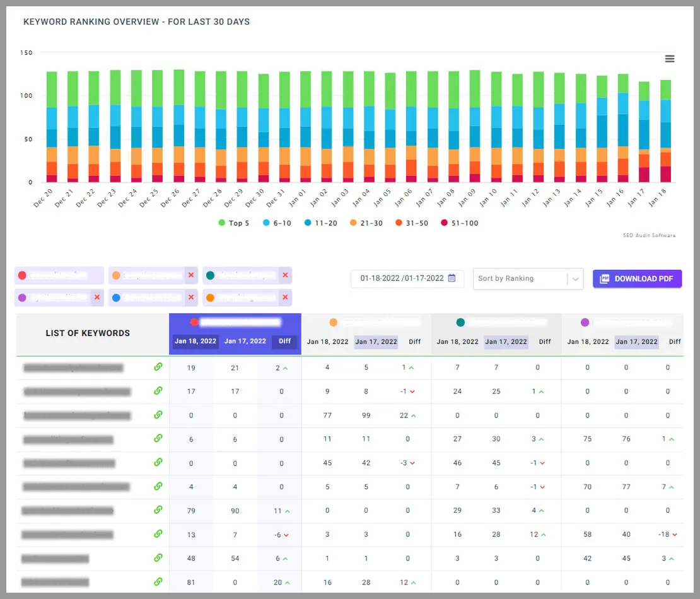
Task: Click the LIST OF KEYWORDS header
Action: [88, 333]
